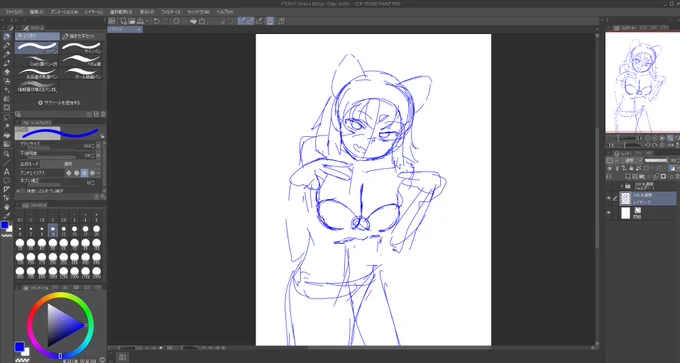Select the Auto select magic wand tool

point(7,126)
